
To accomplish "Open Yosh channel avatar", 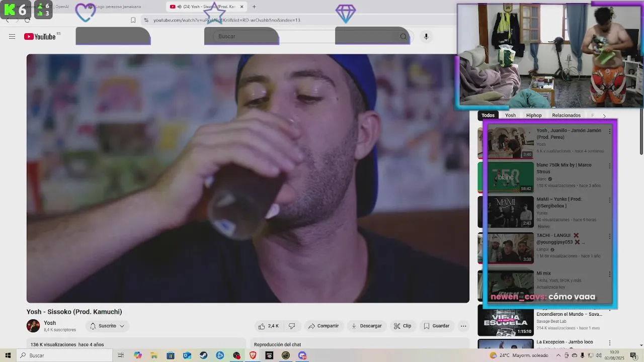I will (x=33, y=326).
